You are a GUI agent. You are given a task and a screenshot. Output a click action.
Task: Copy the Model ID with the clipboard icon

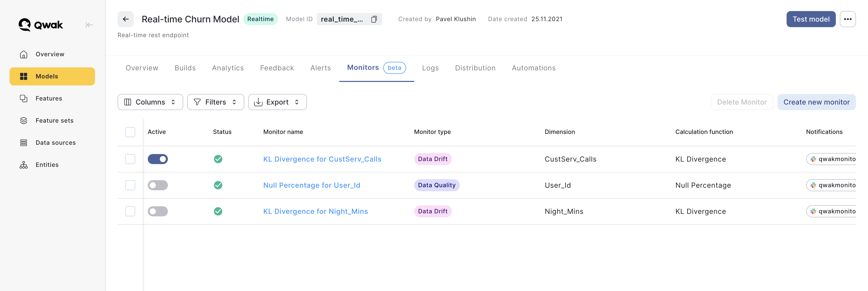point(374,19)
